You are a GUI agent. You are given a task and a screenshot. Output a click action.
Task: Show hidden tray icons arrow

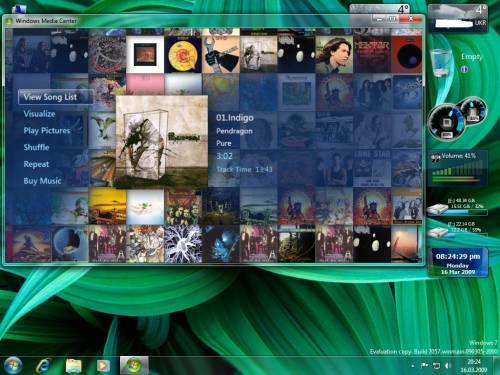413,366
